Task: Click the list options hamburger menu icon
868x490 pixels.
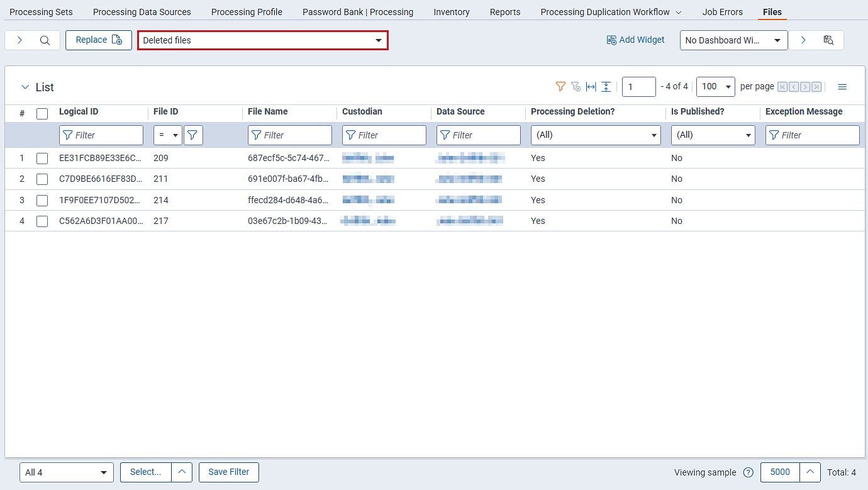Action: (x=842, y=87)
